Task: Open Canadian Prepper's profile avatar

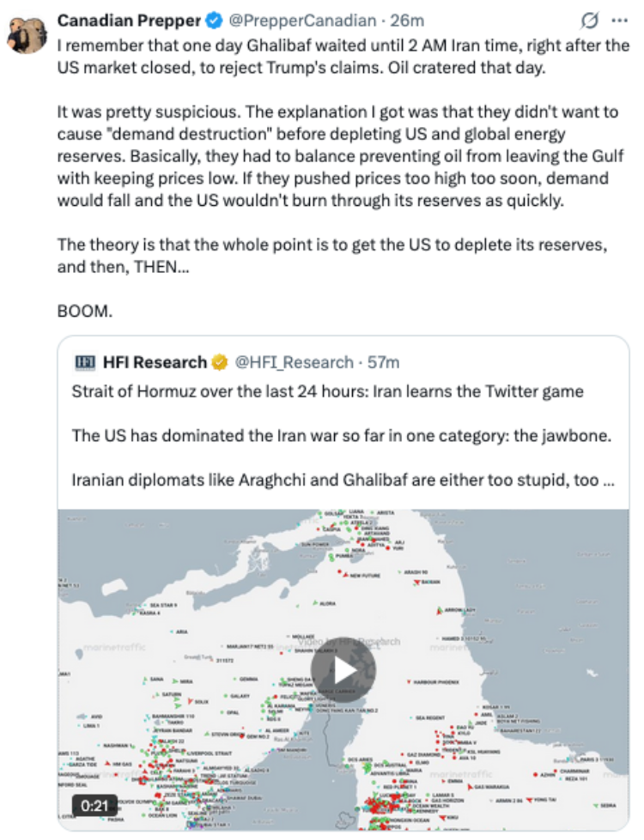Action: coord(27,34)
